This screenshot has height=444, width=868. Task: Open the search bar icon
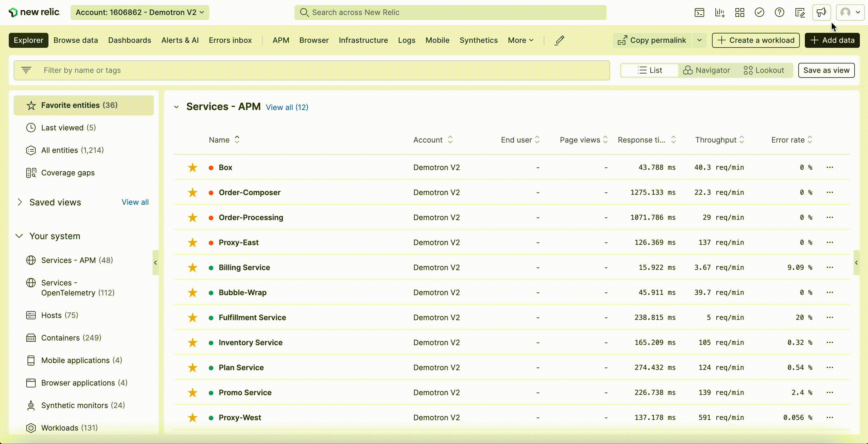tap(305, 13)
